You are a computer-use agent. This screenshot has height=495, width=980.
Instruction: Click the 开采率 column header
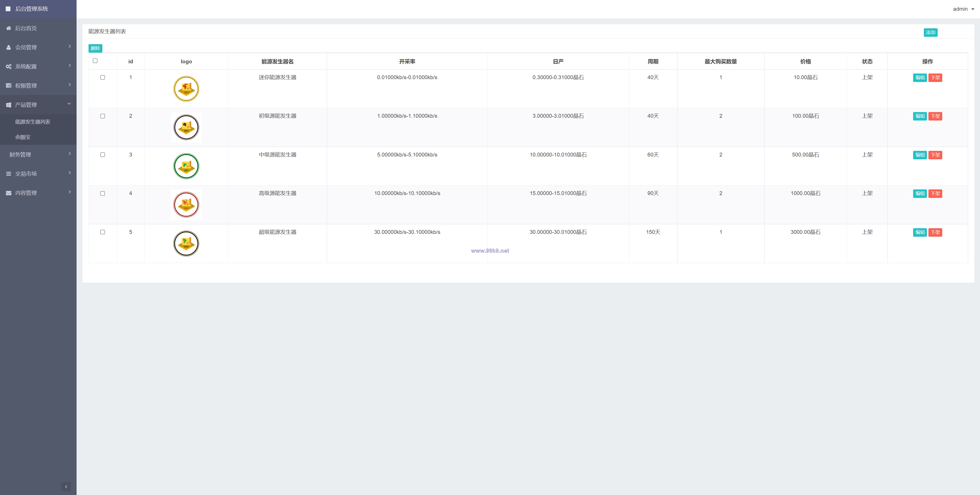tap(407, 62)
